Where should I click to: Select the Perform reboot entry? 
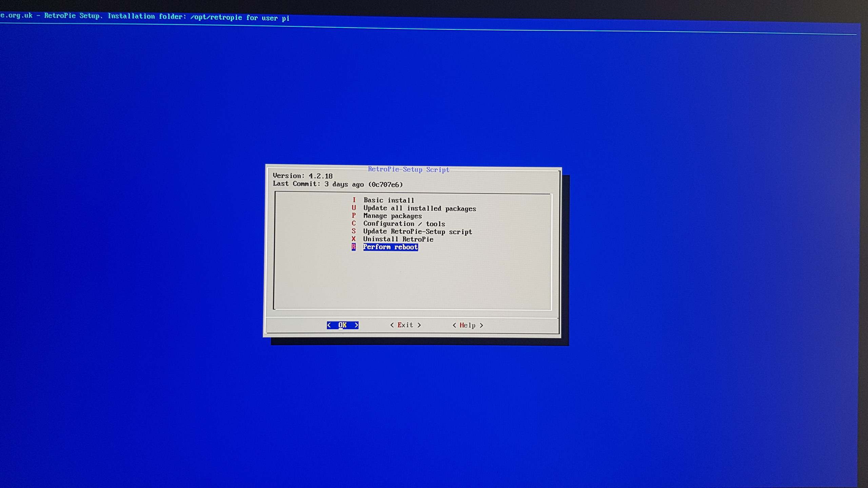384,247
